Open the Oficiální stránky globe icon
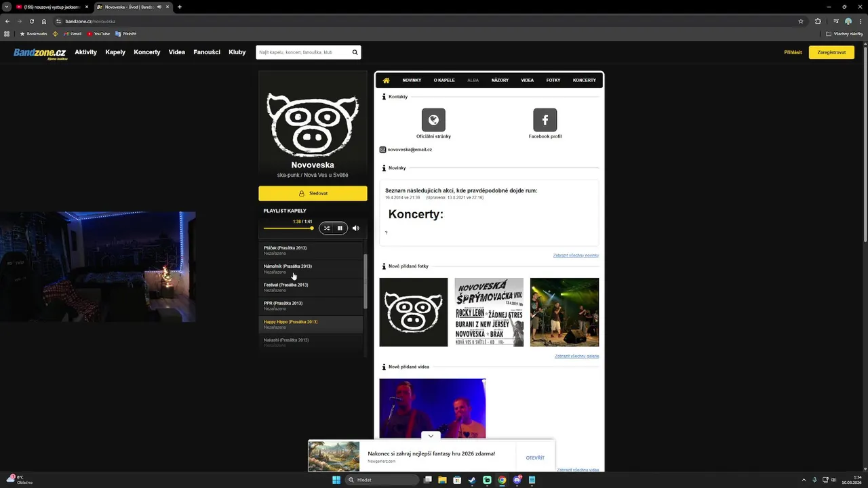Viewport: 868px width, 488px height. point(433,120)
